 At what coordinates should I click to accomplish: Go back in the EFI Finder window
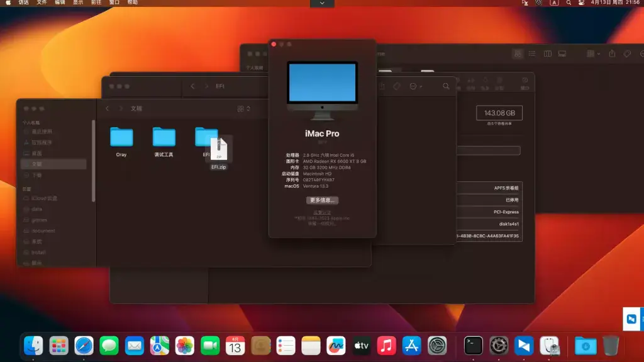point(192,86)
